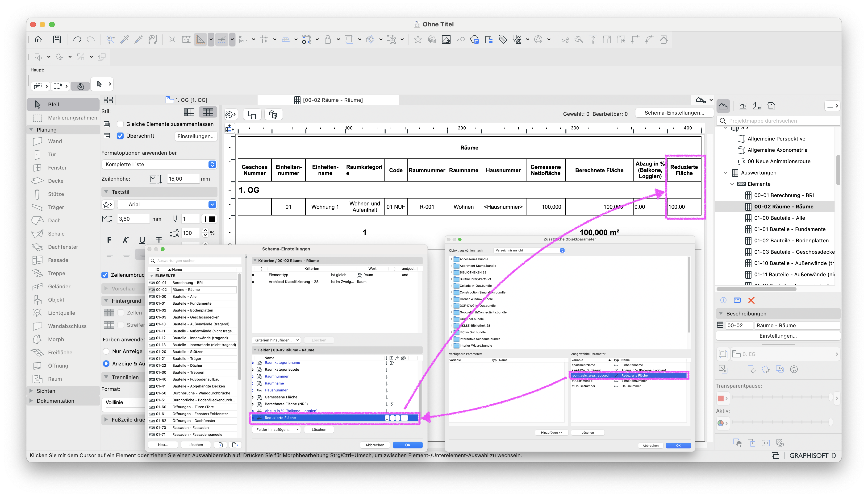
Task: Click the Zeilenhöhe 15,00 input field
Action: click(183, 179)
